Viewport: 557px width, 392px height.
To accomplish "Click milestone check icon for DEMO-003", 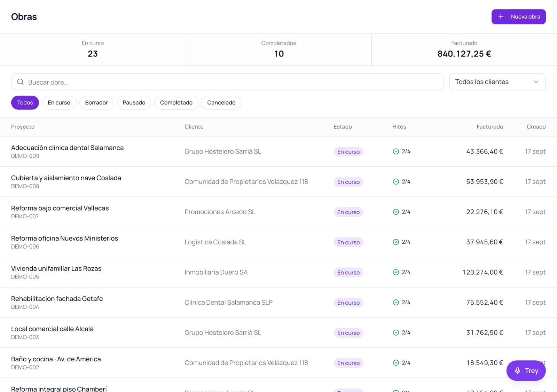I will coord(396,332).
